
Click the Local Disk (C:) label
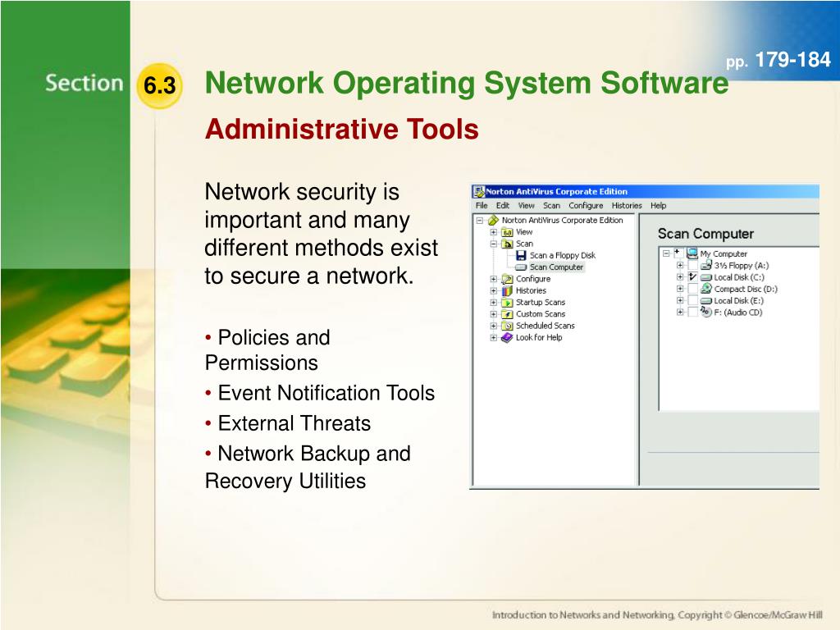point(739,277)
